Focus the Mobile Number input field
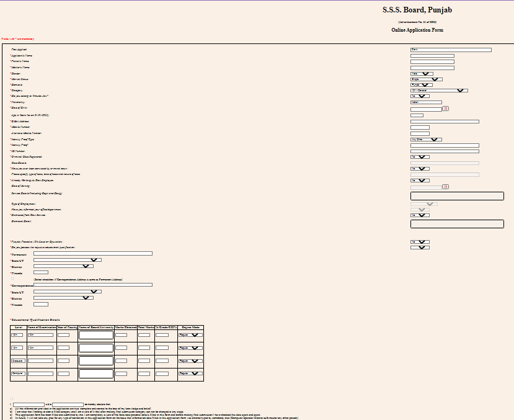This screenshot has width=514, height=420. tap(420, 128)
